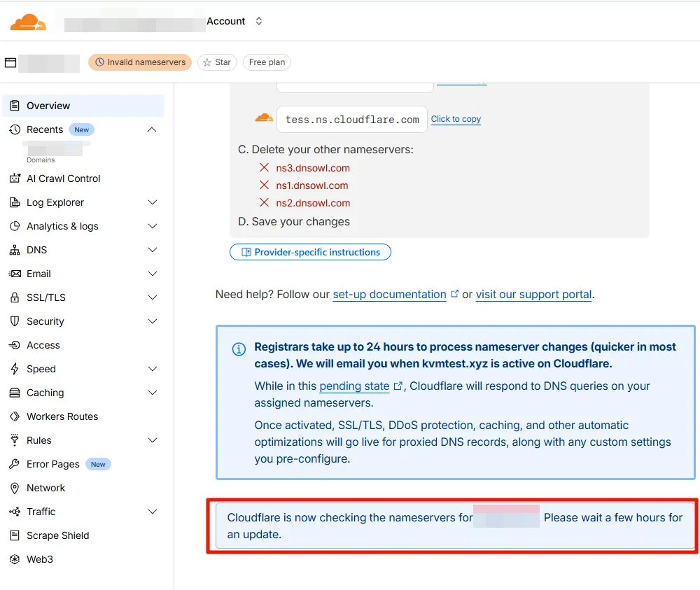Open the Account switcher dropdown
The width and height of the screenshot is (700, 590).
pos(258,21)
